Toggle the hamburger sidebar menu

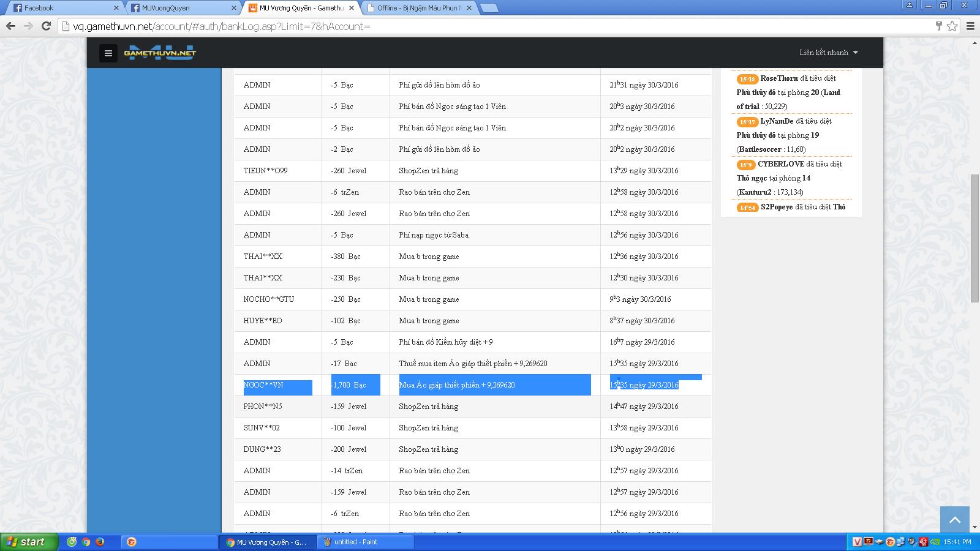(108, 53)
